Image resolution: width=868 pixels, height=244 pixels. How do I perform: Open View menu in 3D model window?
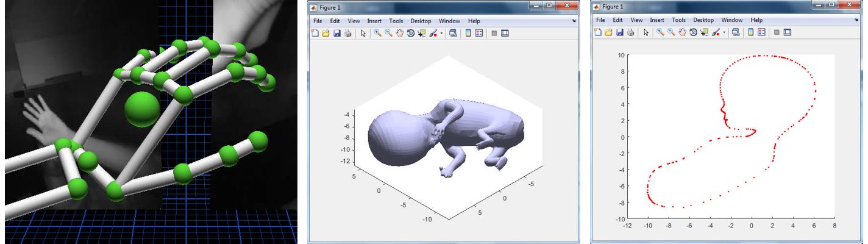(x=354, y=21)
